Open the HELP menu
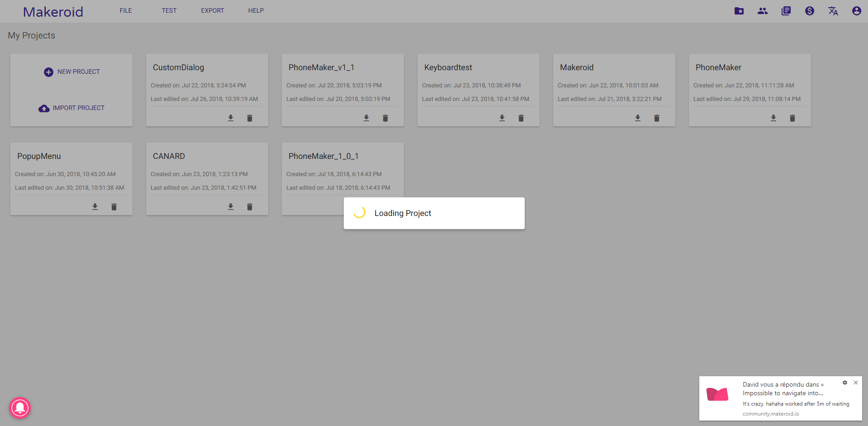The width and height of the screenshot is (868, 426). tap(256, 10)
